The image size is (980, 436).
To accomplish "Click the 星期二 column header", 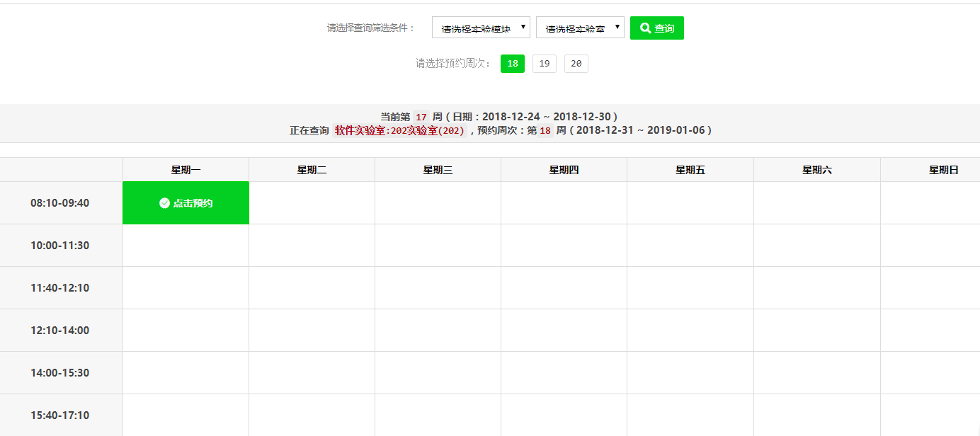I will pos(312,170).
